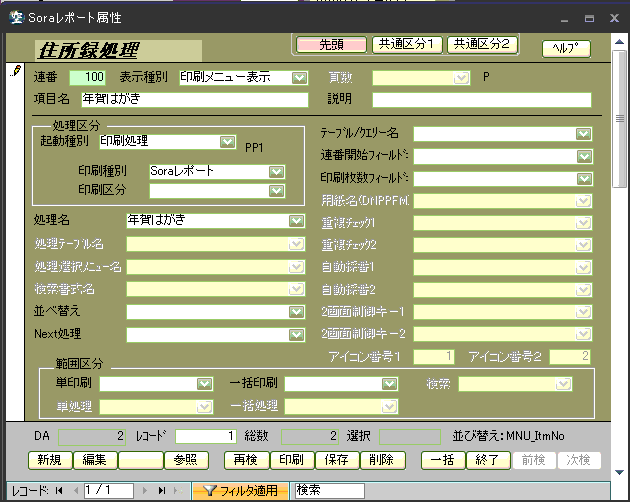
Task: Open the 表示種別 dropdown
Action: [x=299, y=77]
